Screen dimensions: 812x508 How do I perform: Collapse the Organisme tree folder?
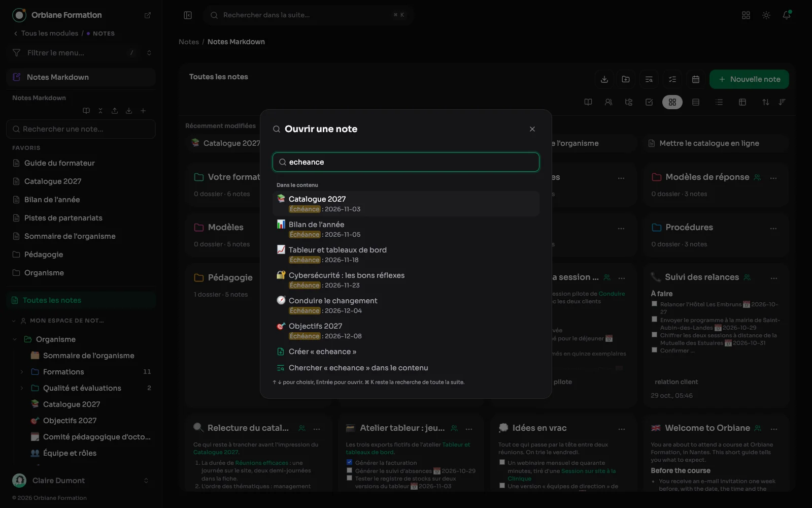(15, 339)
